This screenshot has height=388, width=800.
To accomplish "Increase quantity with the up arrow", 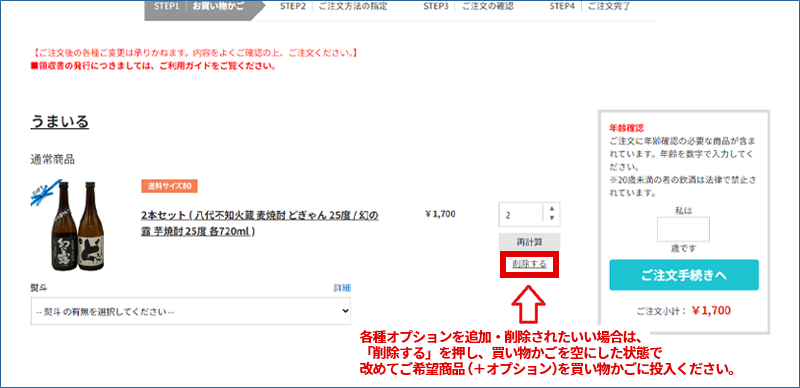I will (552, 209).
